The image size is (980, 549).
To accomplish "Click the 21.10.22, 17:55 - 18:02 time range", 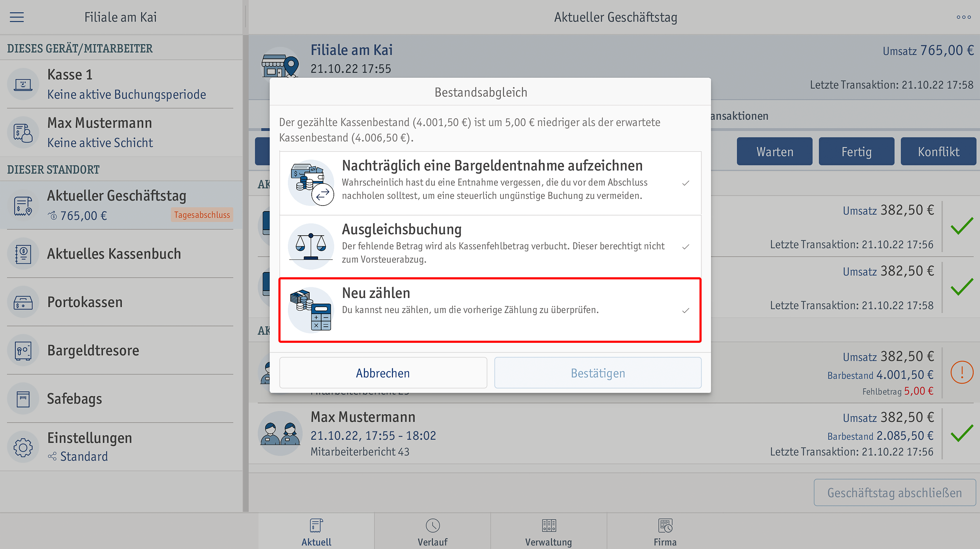I will tap(373, 436).
